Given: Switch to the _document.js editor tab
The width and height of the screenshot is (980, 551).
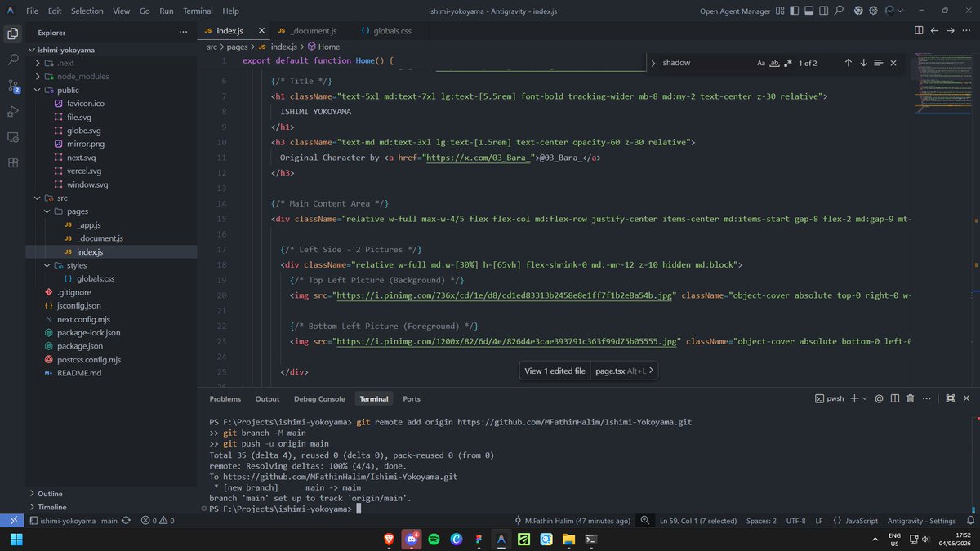Looking at the screenshot, I should [x=313, y=31].
